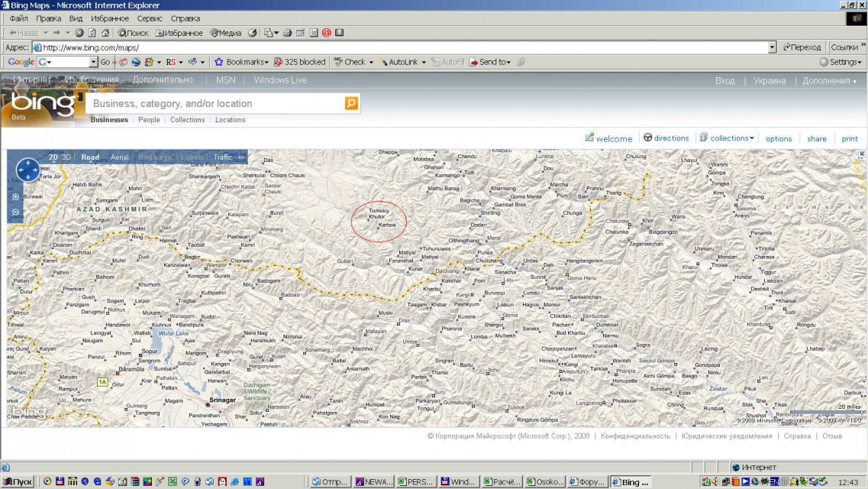Open the Сервис menu
The height and width of the screenshot is (489, 868).
point(150,18)
